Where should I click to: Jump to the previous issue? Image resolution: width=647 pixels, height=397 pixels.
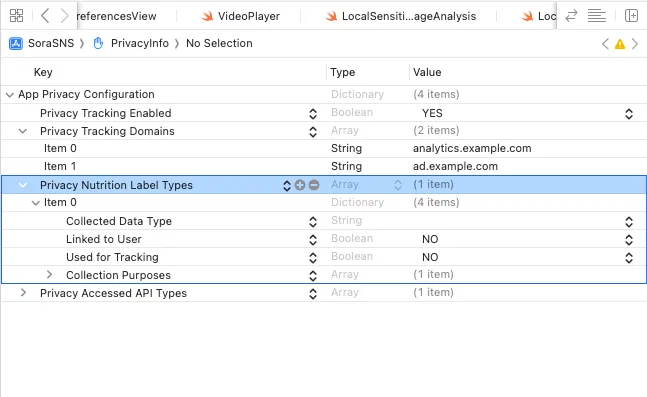[605, 44]
